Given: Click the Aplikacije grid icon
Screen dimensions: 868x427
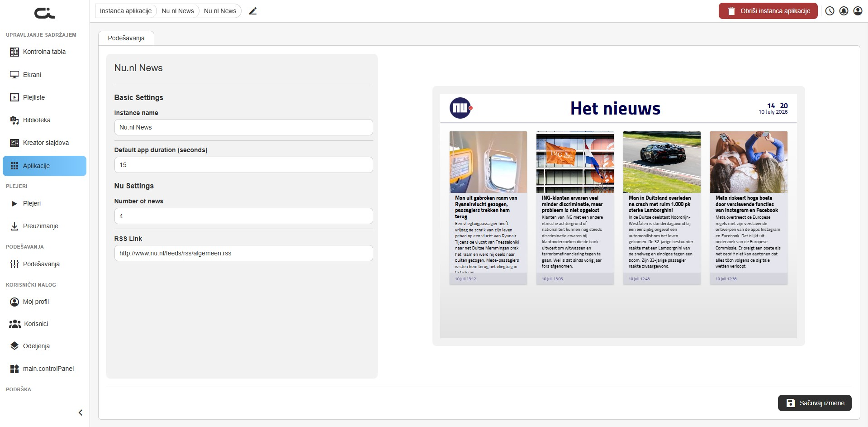Looking at the screenshot, I should tap(14, 166).
